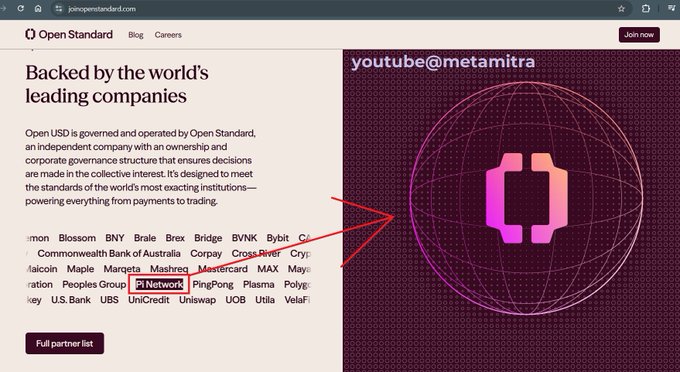
Task: Open the browser extensions puzzle icon
Action: click(x=646, y=9)
